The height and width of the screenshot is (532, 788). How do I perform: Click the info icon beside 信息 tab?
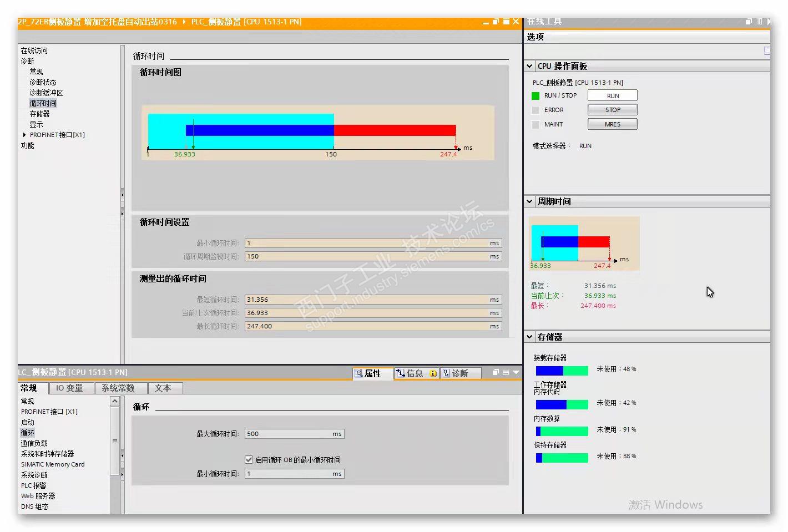point(433,373)
